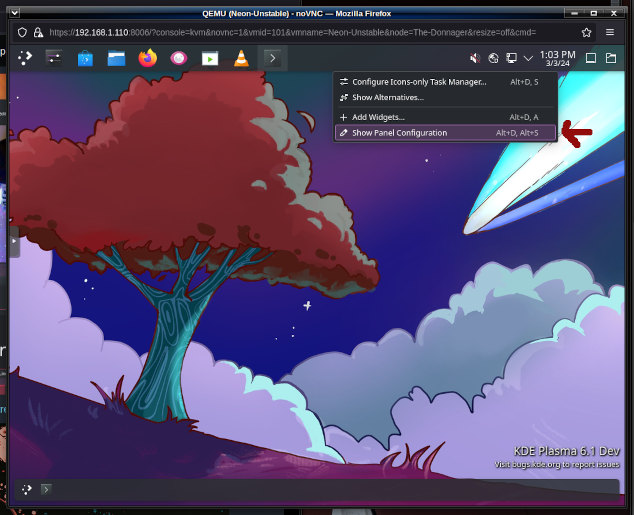Open the KDE application launcher in top panel

(25, 58)
